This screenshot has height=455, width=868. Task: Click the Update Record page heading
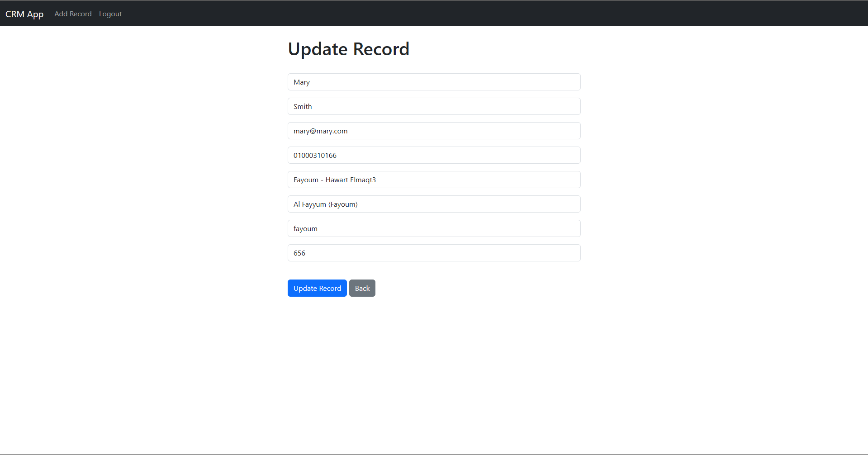click(348, 49)
